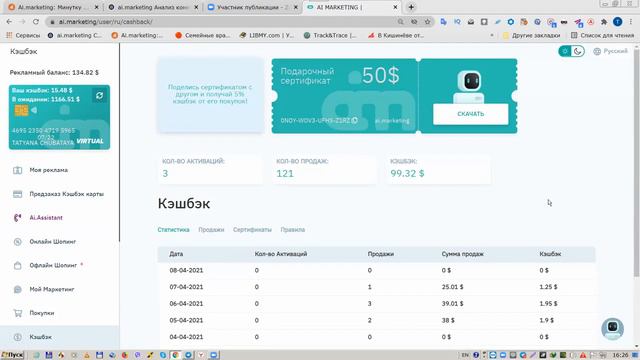Click the taskbar clock 16:26

[x=620, y=355]
